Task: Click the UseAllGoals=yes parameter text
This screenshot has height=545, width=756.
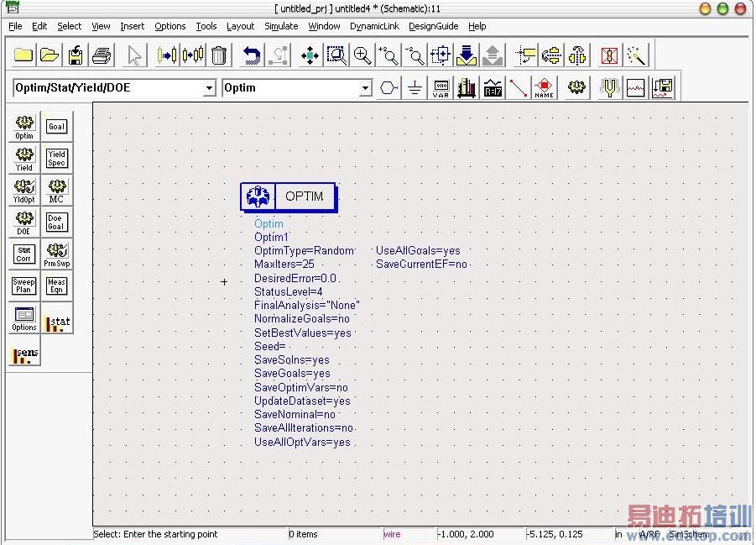Action: point(418,251)
